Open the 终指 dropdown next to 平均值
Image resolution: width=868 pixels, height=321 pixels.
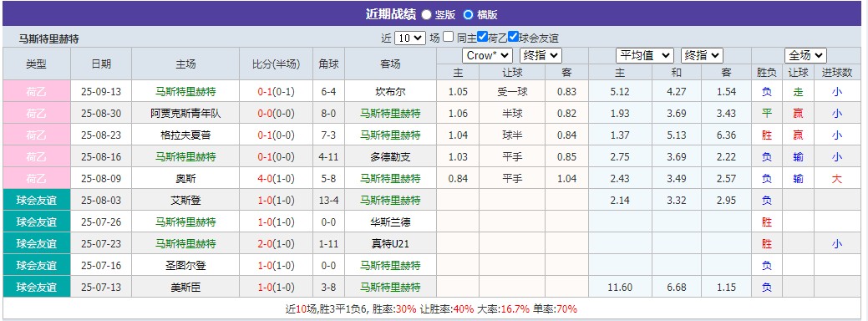(x=702, y=55)
